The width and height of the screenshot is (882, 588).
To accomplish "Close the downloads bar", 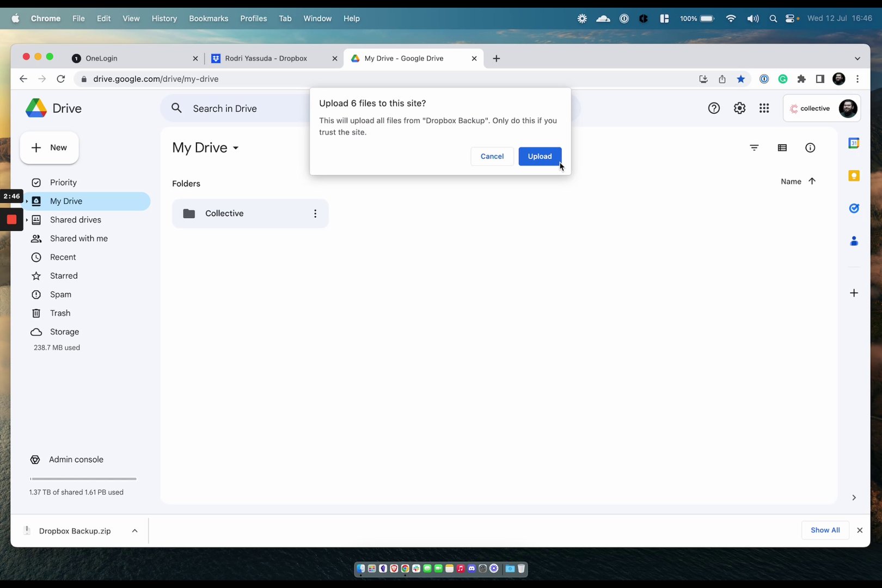I will click(x=860, y=530).
